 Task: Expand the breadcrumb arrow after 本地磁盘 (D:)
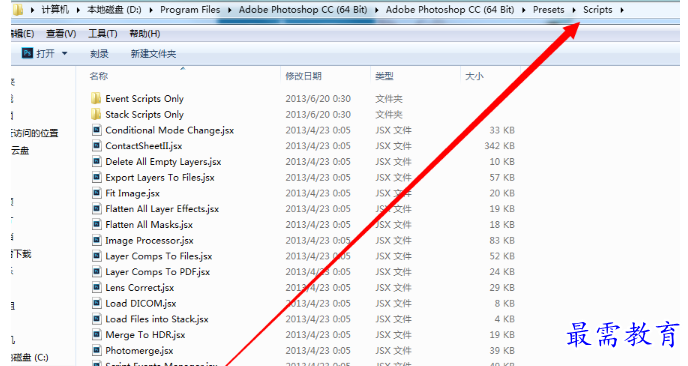(x=151, y=10)
